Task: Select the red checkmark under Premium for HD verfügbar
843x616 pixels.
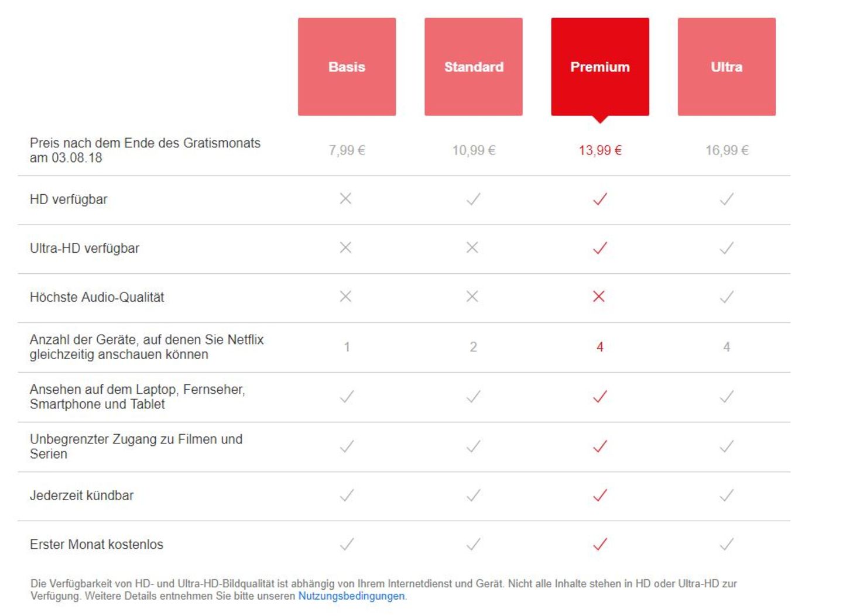Action: pyautogui.click(x=599, y=199)
